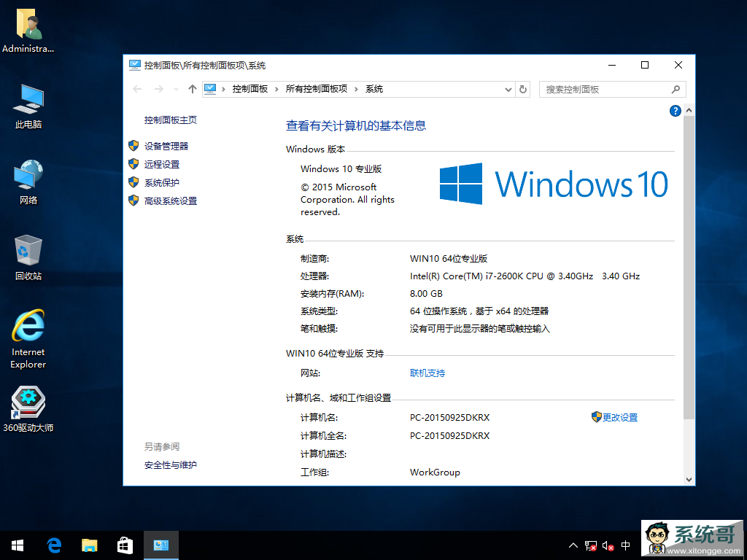Viewport: 747px width, 560px height.
Task: Click the computer icon in address bar
Action: pos(210,89)
